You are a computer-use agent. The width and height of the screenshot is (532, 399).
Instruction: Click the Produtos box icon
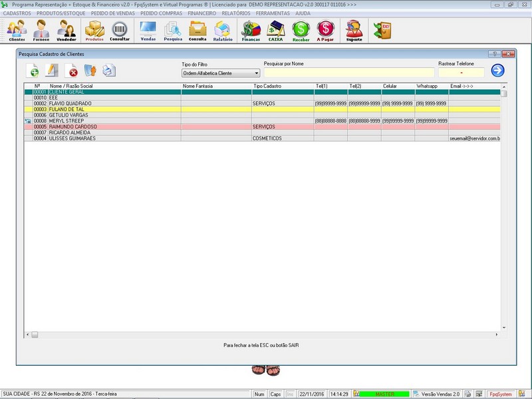(x=95, y=31)
